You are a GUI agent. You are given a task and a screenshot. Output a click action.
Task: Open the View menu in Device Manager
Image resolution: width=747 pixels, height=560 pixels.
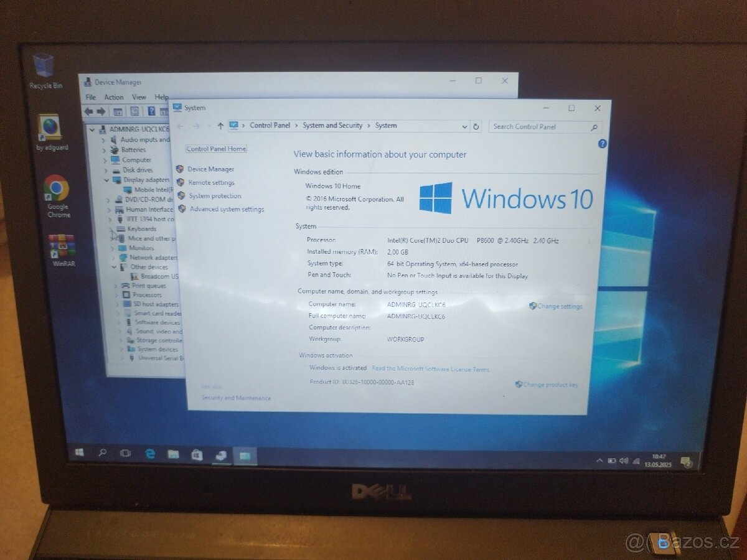pyautogui.click(x=139, y=96)
